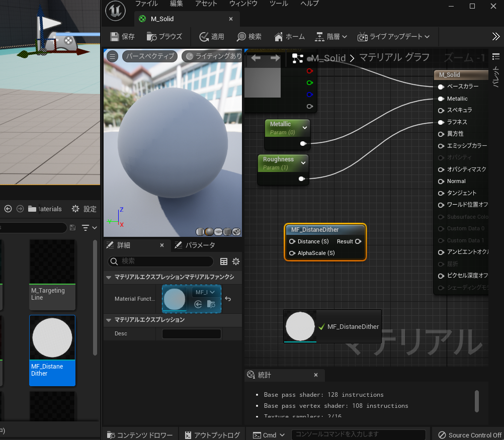Navigate back in material graph history
Screen dimensions: 504x440
pyautogui.click(x=256, y=58)
